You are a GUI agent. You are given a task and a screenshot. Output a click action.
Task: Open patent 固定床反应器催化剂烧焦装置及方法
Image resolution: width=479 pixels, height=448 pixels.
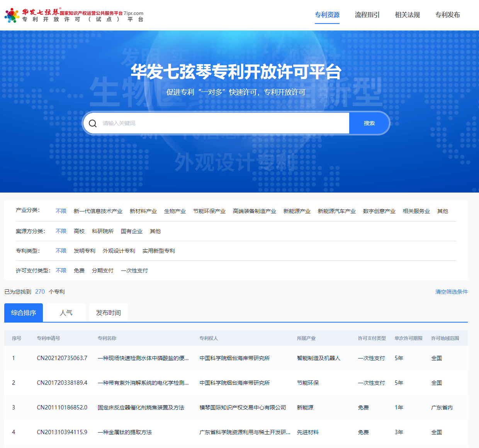point(141,408)
